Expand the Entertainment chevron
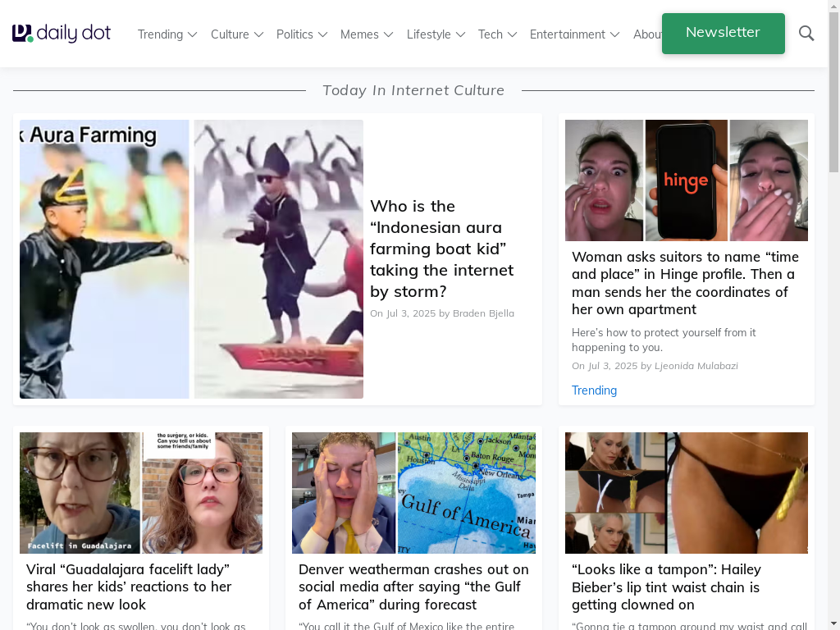 [615, 34]
